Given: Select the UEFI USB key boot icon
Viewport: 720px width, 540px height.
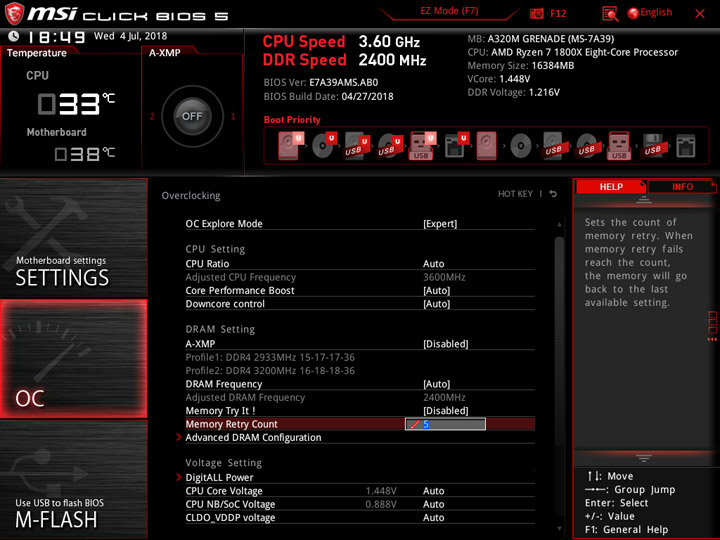Looking at the screenshot, I should click(423, 146).
